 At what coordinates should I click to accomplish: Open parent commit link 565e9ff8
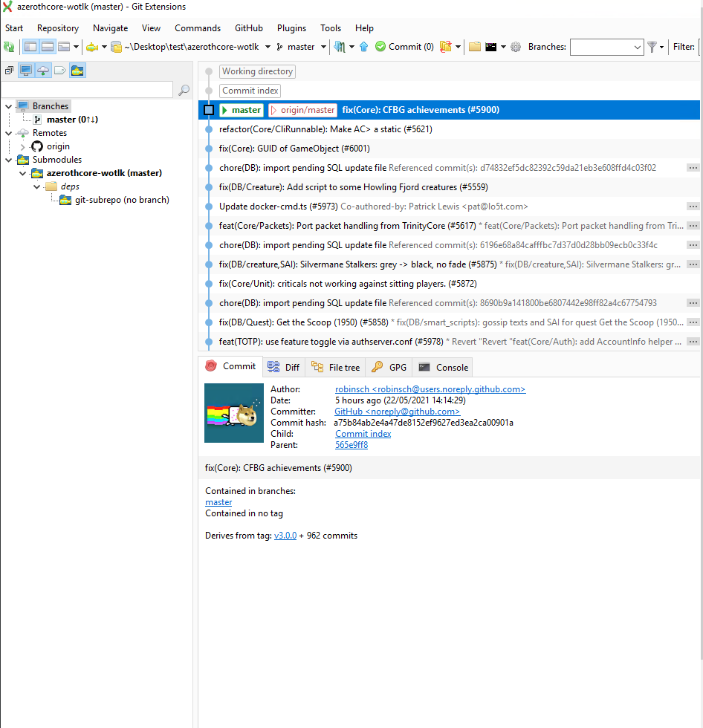click(351, 445)
